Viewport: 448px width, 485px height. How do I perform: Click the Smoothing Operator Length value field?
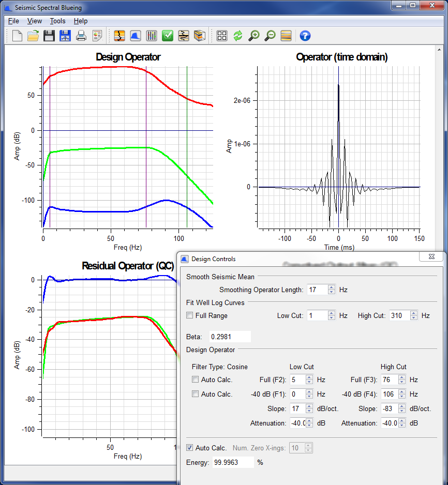pyautogui.click(x=318, y=290)
